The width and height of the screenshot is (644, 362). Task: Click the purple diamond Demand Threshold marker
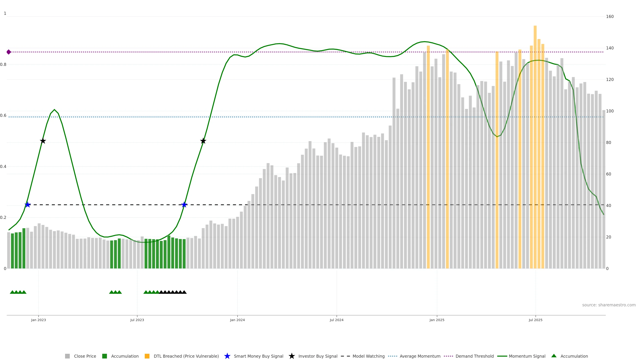pyautogui.click(x=9, y=52)
